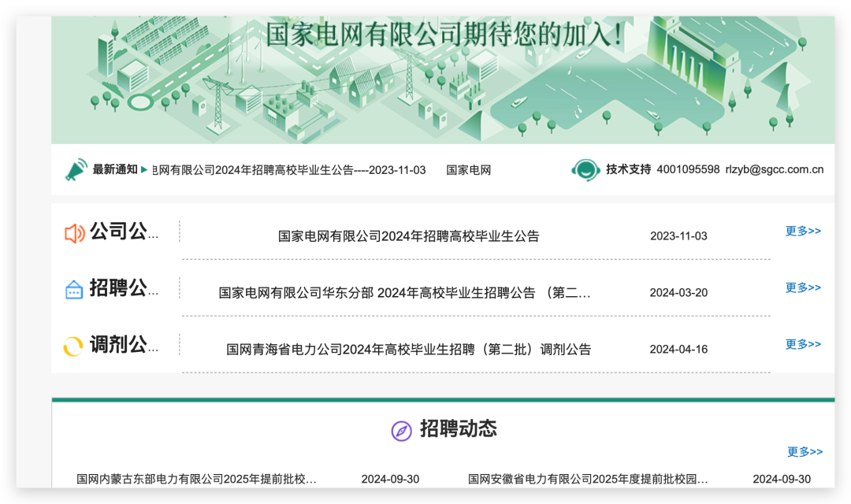Open 国家电网有限公司2024年招聘高校毕业生公告 announcement link
Screen dimensions: 851x504
(x=409, y=236)
